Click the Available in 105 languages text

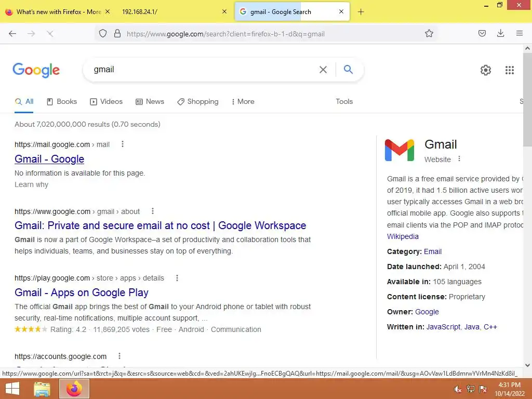click(x=434, y=282)
